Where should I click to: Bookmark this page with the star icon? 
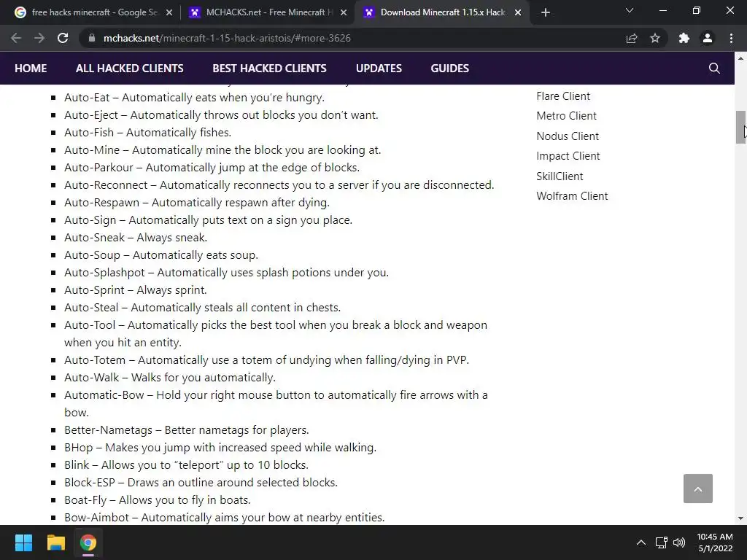click(655, 38)
